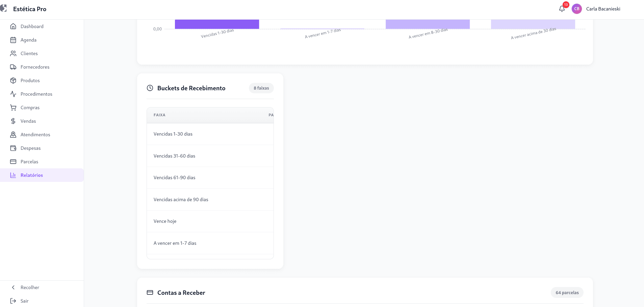
Task: Click the Sair logout icon
Action: click(13, 301)
